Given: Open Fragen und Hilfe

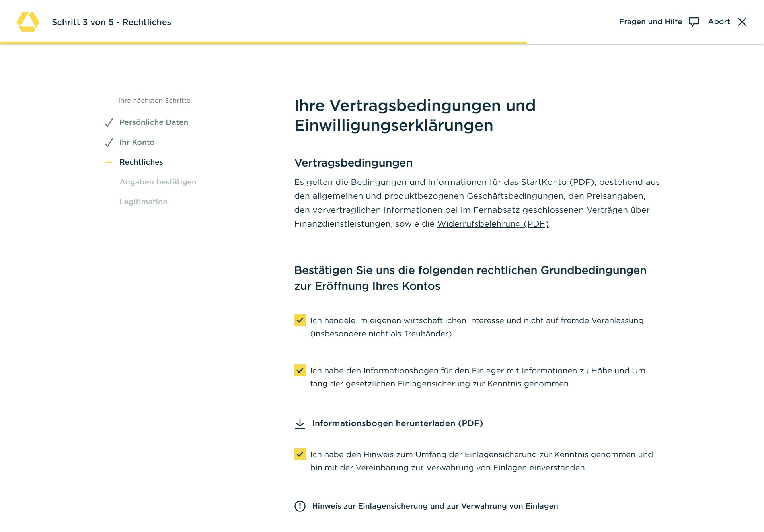Looking at the screenshot, I should coord(650,22).
